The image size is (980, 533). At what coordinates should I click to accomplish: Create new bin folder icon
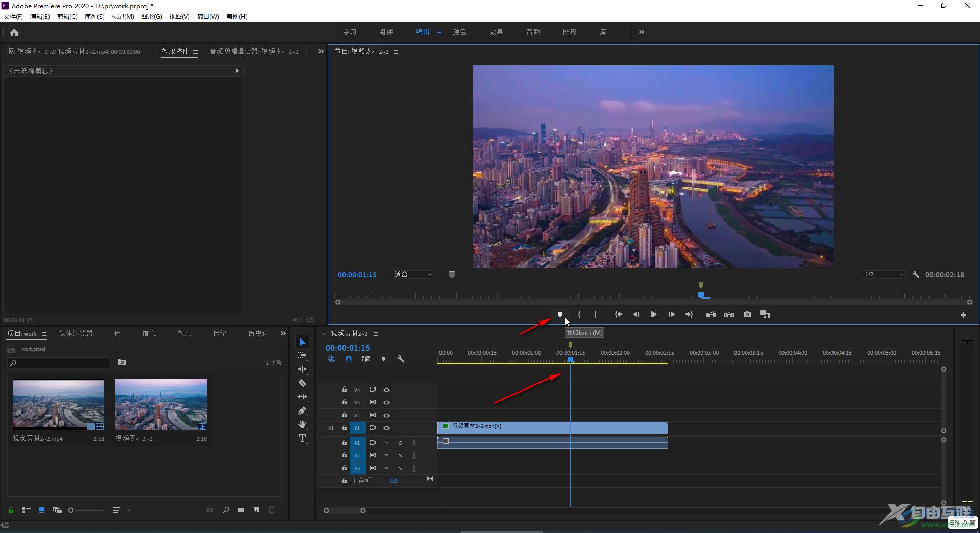pyautogui.click(x=241, y=510)
